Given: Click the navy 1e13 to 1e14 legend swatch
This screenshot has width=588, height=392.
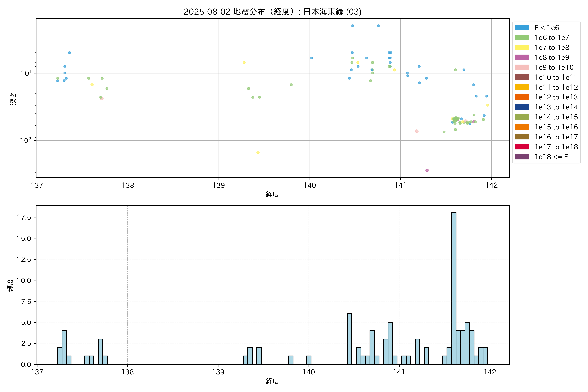Looking at the screenshot, I should click(522, 107).
